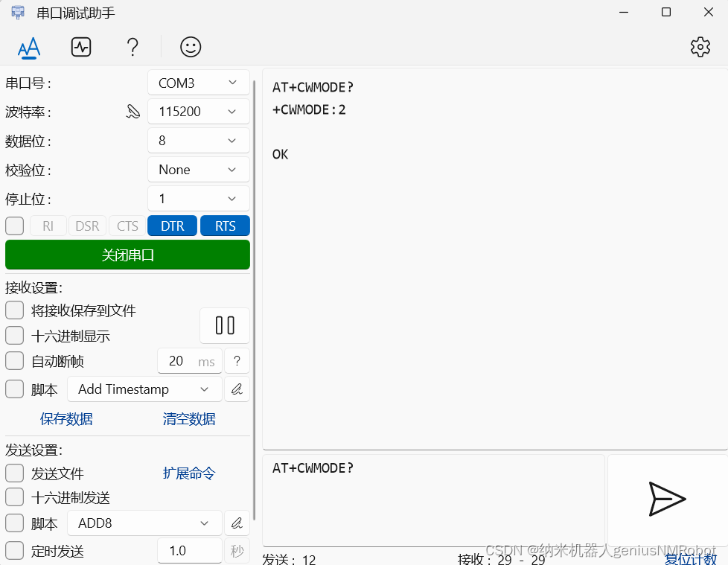This screenshot has width=728, height=565.
Task: Click the DSR status indicator
Action: (x=87, y=226)
